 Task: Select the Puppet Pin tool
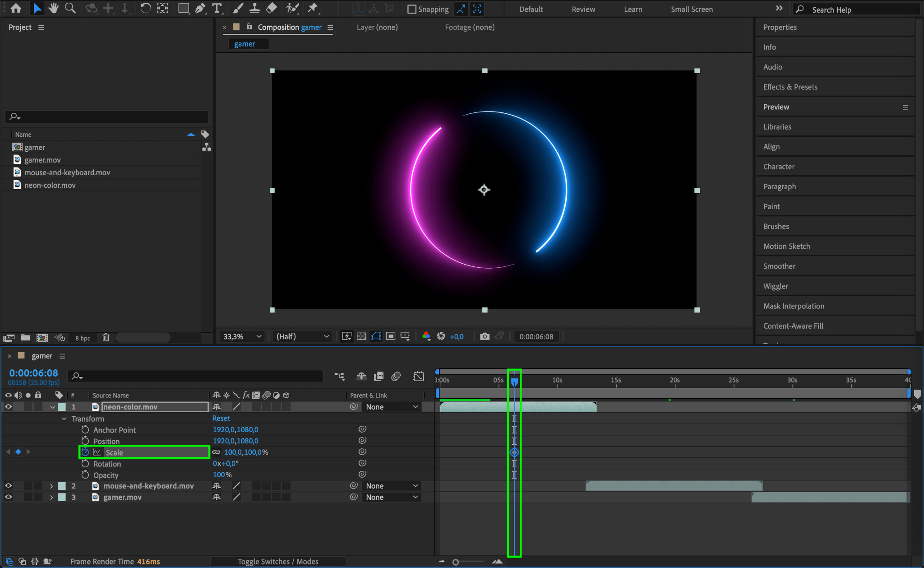coord(312,8)
